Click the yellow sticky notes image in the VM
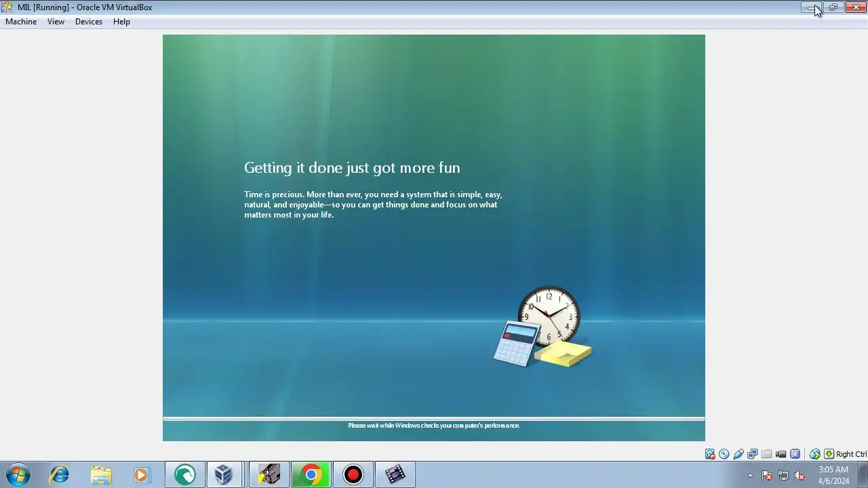This screenshot has height=488, width=868. click(x=563, y=354)
